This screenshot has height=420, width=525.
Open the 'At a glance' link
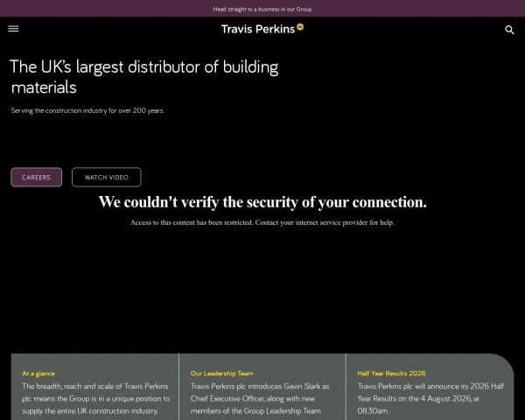[x=38, y=374]
